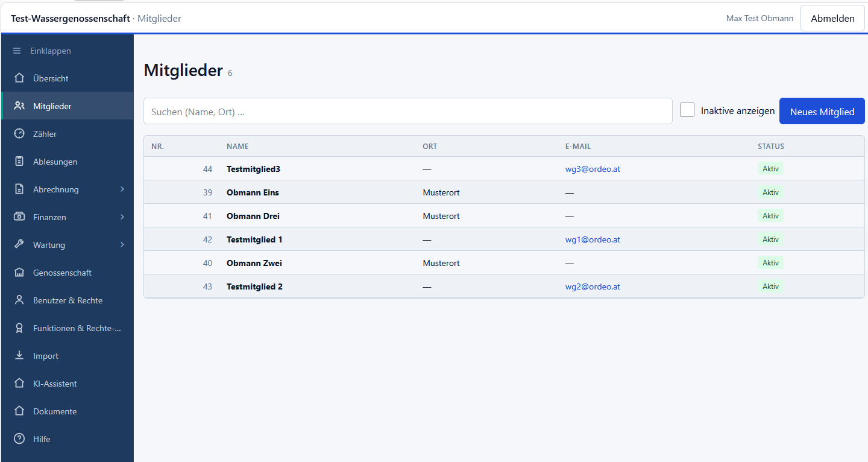Open Hilfe in the sidebar

(68, 439)
